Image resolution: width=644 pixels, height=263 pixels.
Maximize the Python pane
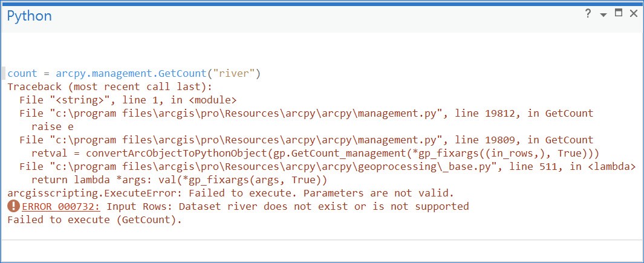(618, 14)
